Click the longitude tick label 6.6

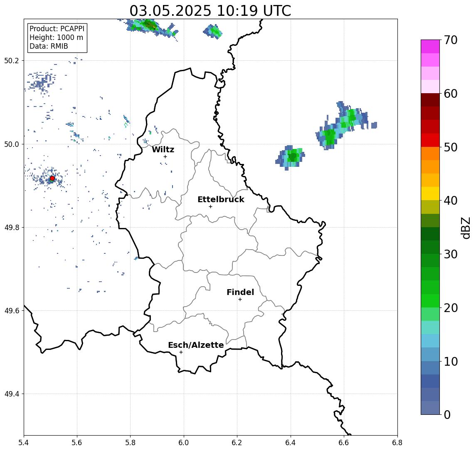(344, 443)
